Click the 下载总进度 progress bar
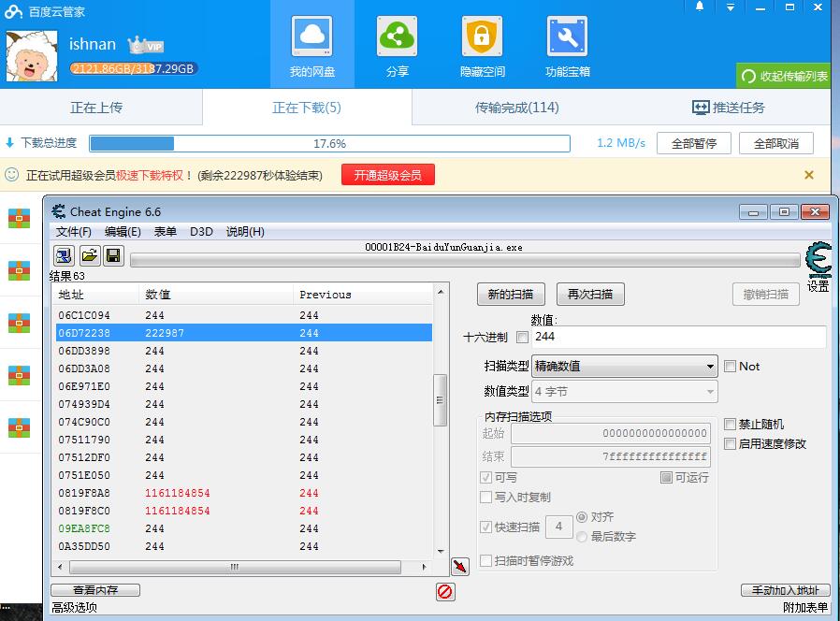Image resolution: width=840 pixels, height=621 pixels. [329, 143]
